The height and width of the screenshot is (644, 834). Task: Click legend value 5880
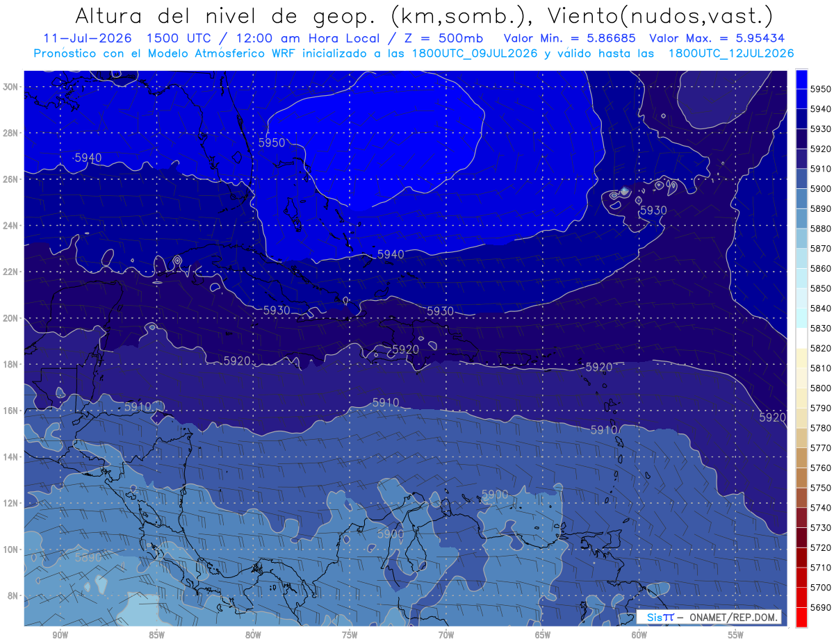point(821,229)
